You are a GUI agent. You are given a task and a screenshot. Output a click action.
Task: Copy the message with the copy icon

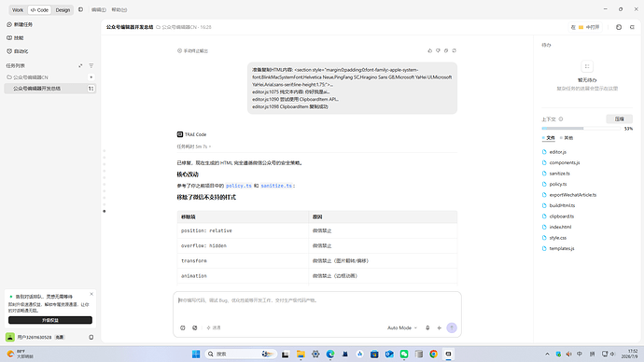point(446,50)
